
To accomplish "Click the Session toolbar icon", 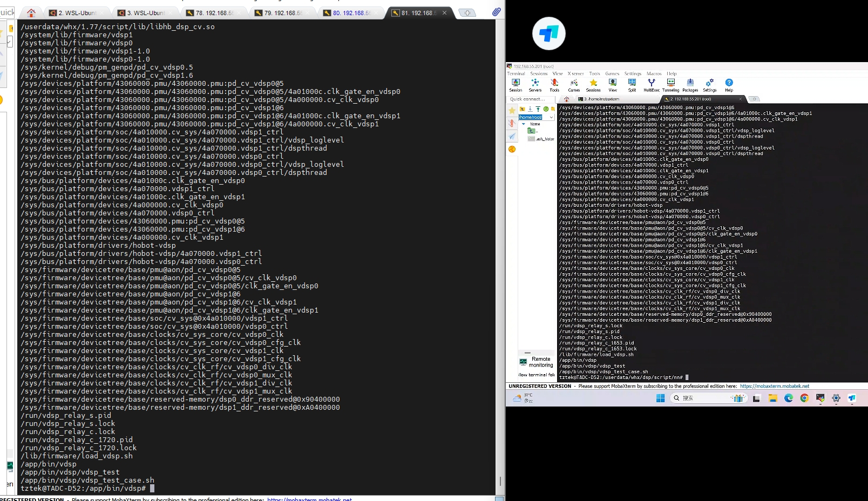I will click(516, 85).
